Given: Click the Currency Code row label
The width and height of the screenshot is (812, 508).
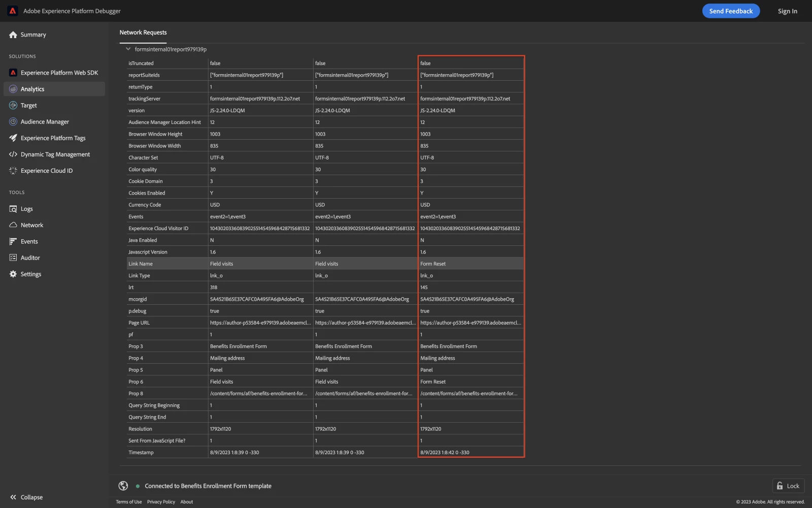Looking at the screenshot, I should (x=145, y=205).
